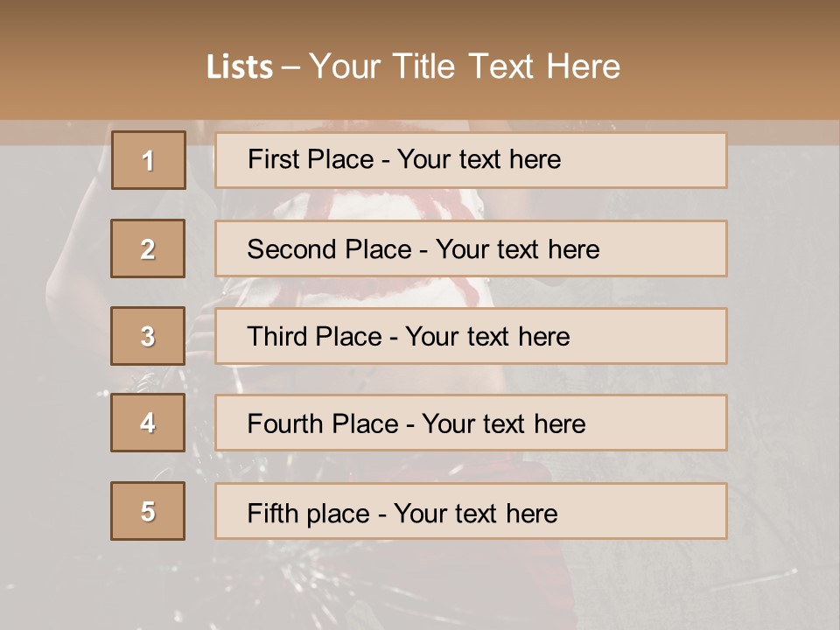This screenshot has height=630, width=840.
Task: Click the empty right end of the First Place bar
Action: [x=665, y=160]
